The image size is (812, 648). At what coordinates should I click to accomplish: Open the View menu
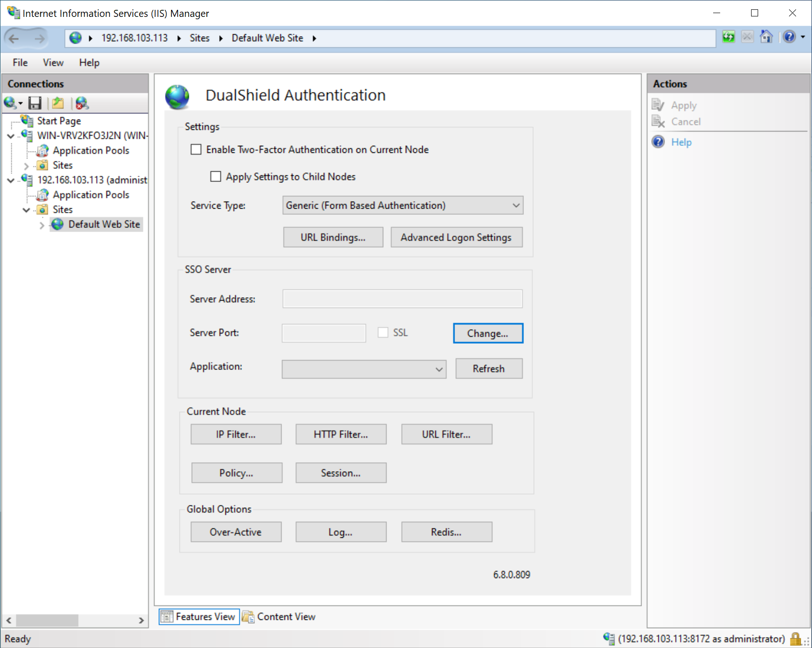coord(53,63)
